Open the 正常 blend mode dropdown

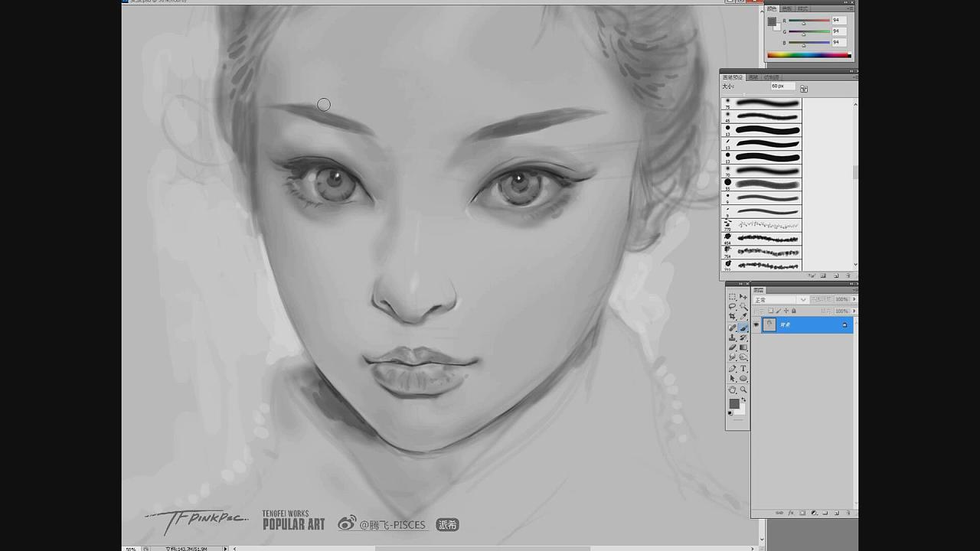(780, 300)
